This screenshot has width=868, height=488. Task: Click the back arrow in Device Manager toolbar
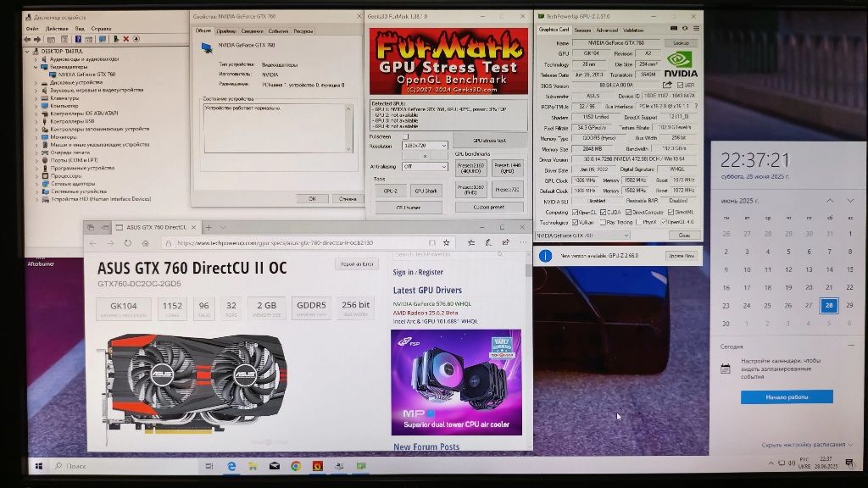(27, 39)
